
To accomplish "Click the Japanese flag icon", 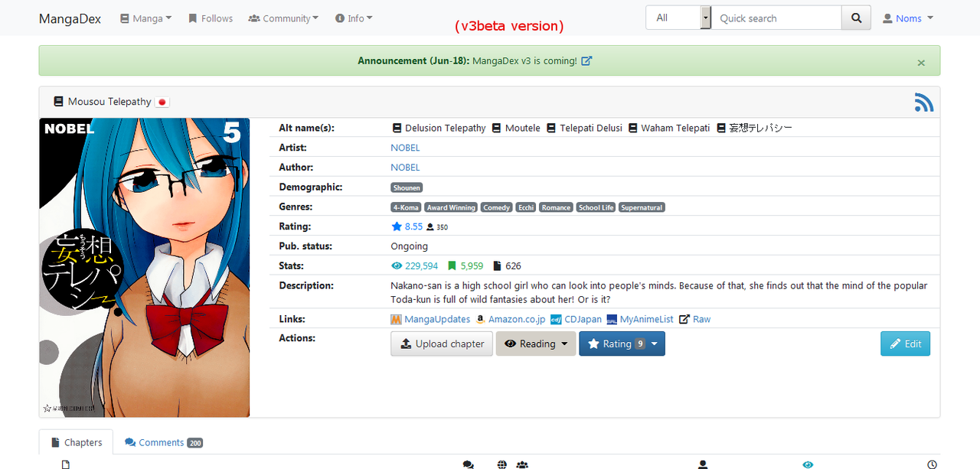I will [162, 102].
